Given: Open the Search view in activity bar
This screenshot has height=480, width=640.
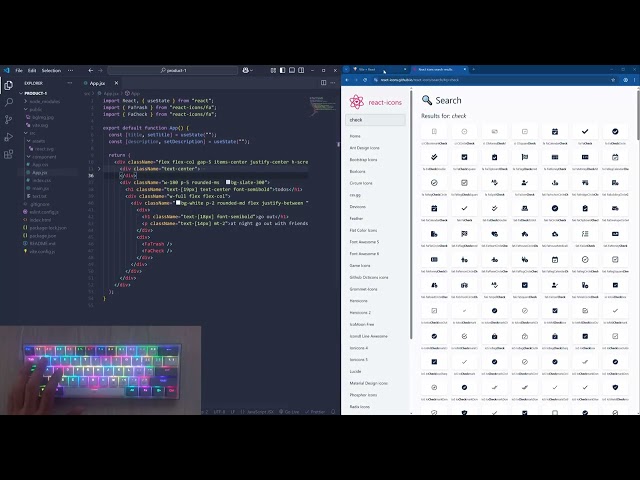Looking at the screenshot, I should [x=9, y=102].
